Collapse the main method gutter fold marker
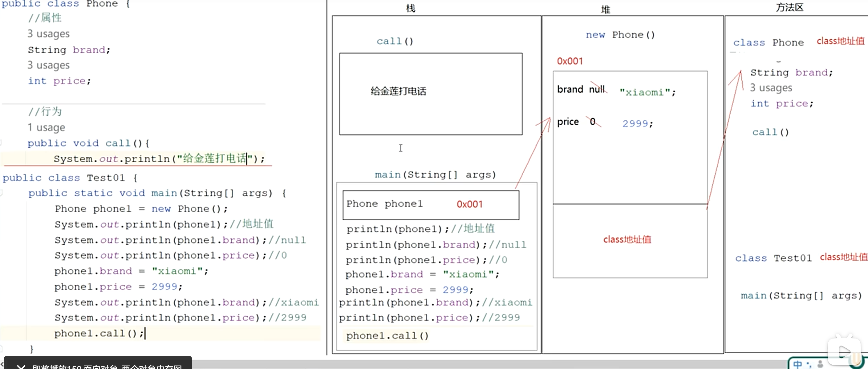This screenshot has width=868, height=369. [1, 193]
